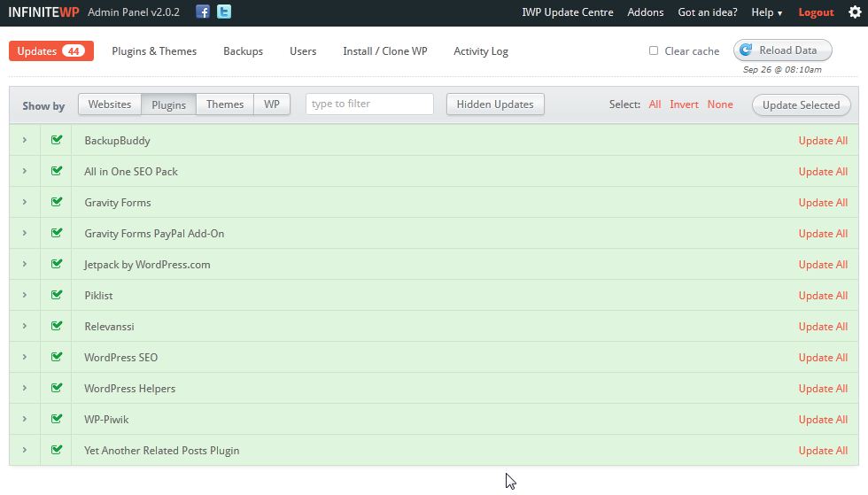Viewport: 868px width, 495px height.
Task: Uncheck the All in One SEO Pack checkbox
Action: (x=57, y=171)
